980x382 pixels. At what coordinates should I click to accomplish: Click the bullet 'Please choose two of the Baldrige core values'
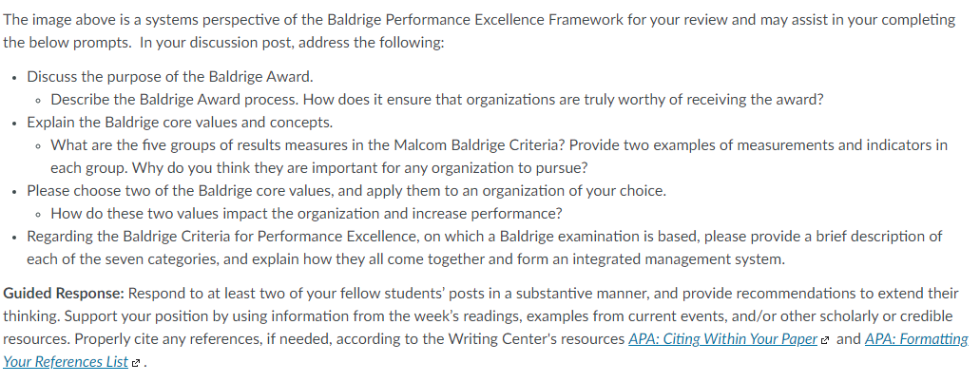[346, 191]
